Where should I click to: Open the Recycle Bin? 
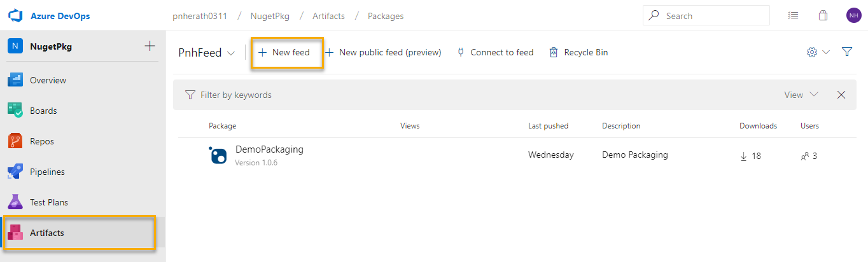[578, 53]
